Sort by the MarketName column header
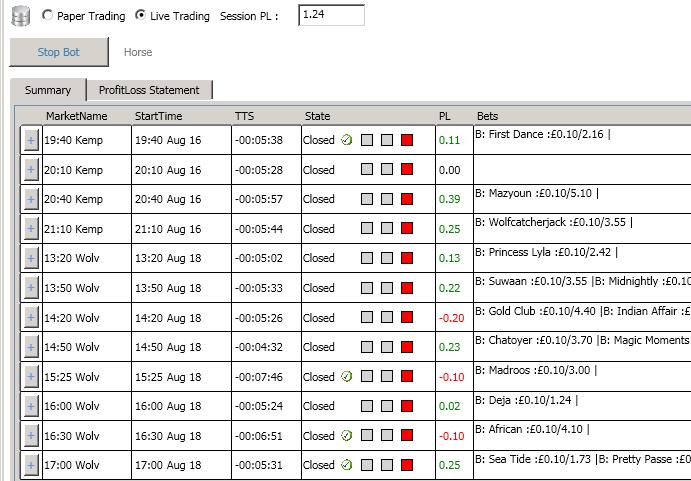 77,116
